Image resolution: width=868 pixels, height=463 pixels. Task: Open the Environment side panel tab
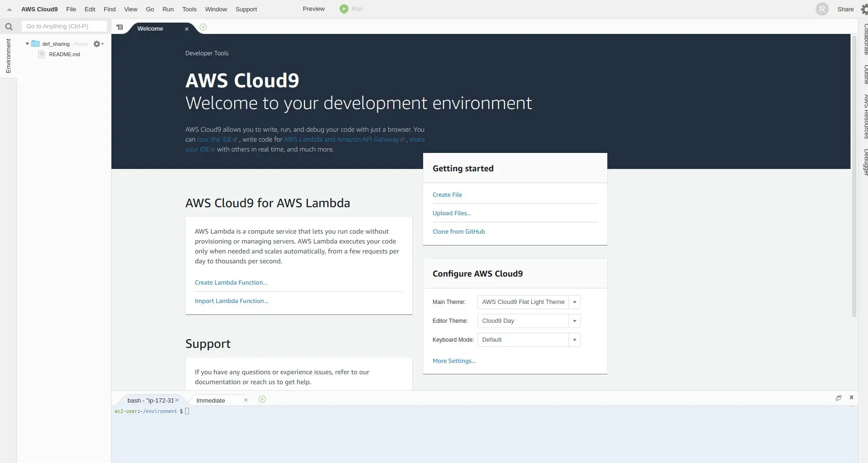click(x=8, y=56)
